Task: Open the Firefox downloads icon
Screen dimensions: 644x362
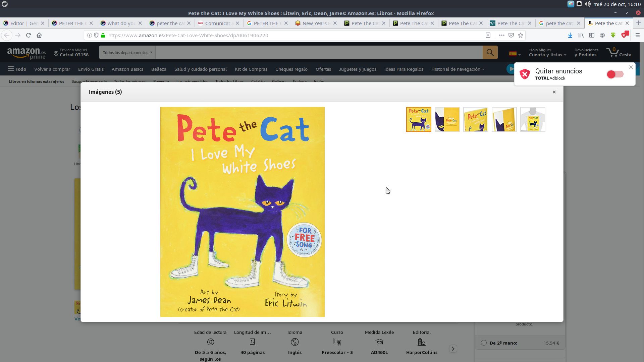Action: [570, 35]
